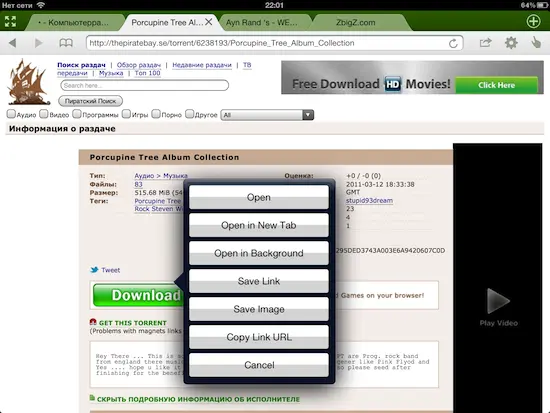Click the 2011-03-12 18:33:38 upload date

click(380, 184)
